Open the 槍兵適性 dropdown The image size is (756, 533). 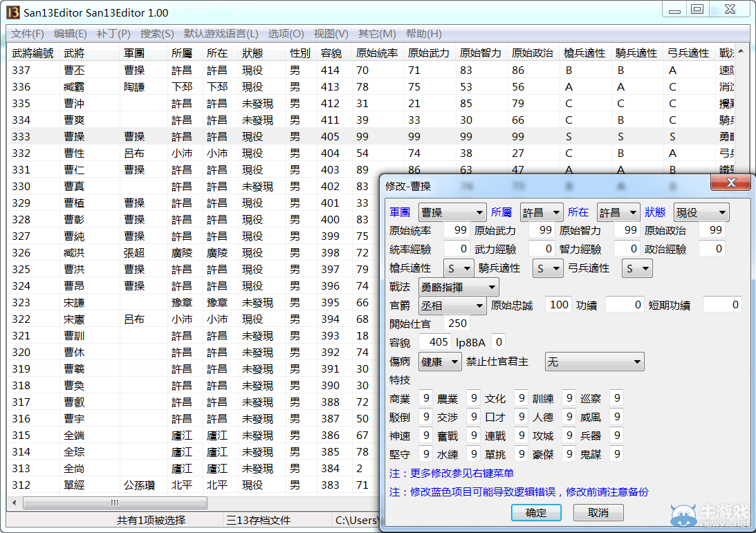pos(459,268)
